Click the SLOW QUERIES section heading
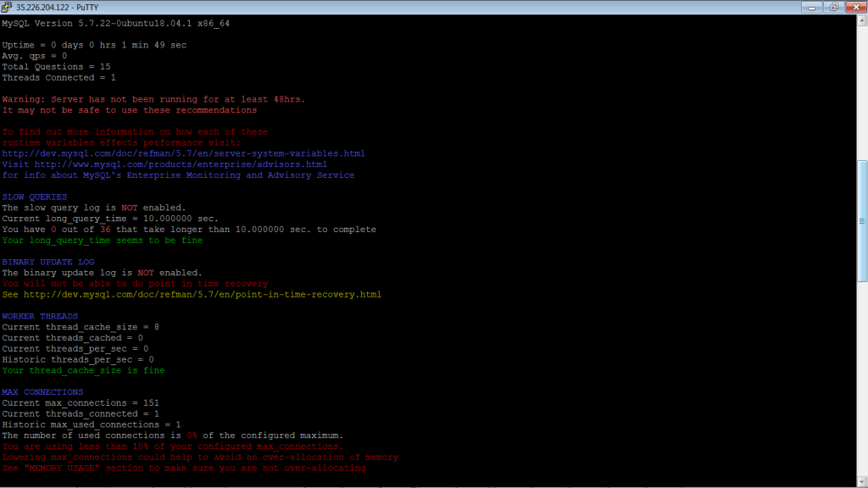Screen dimensions: 868x488 click(x=34, y=197)
